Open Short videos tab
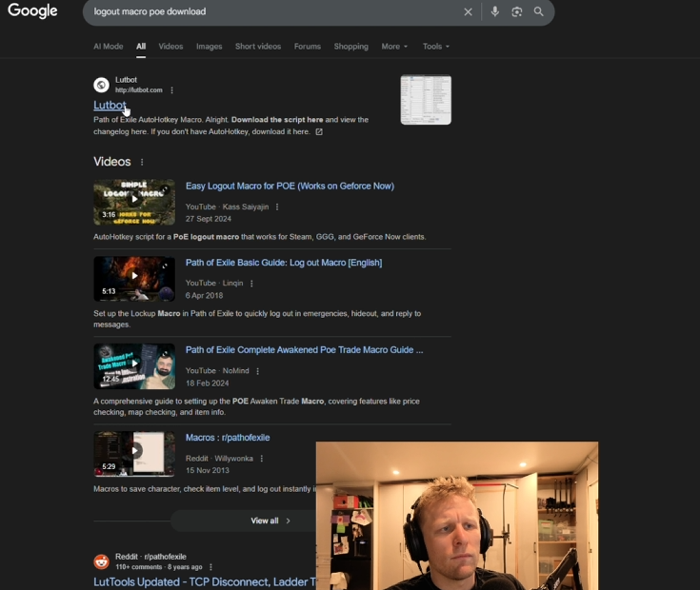 pyautogui.click(x=258, y=47)
